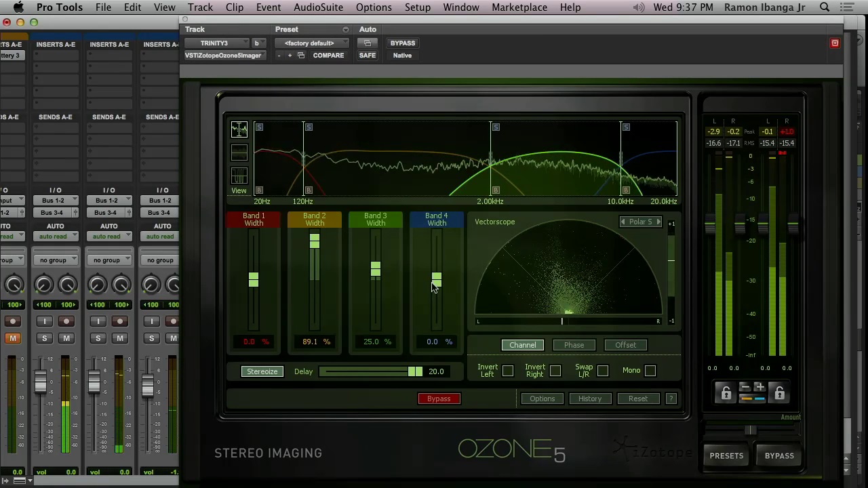
Task: Enable the Mono checkbox
Action: (x=650, y=371)
